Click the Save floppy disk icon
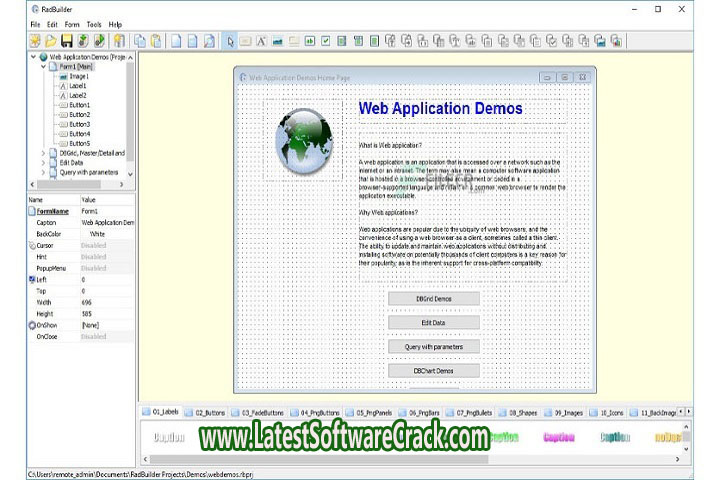The height and width of the screenshot is (480, 720). (x=67, y=41)
